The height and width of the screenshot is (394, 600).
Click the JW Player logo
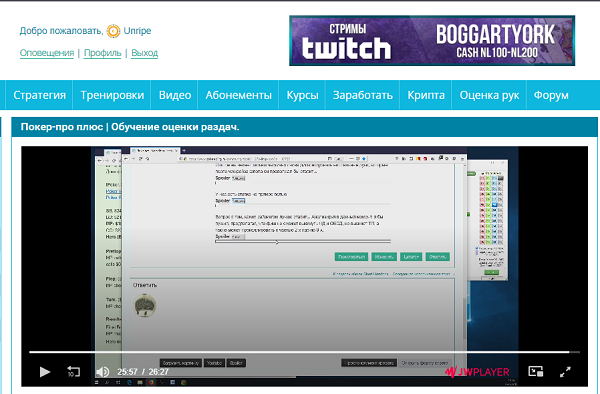[477, 371]
